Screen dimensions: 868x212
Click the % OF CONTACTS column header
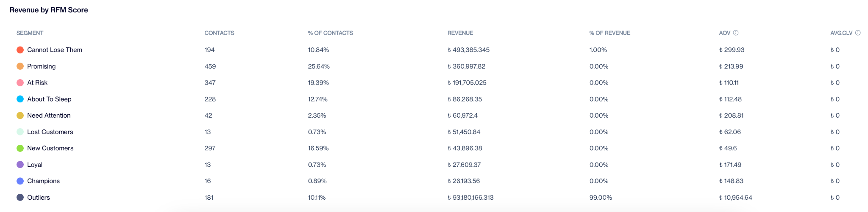330,33
